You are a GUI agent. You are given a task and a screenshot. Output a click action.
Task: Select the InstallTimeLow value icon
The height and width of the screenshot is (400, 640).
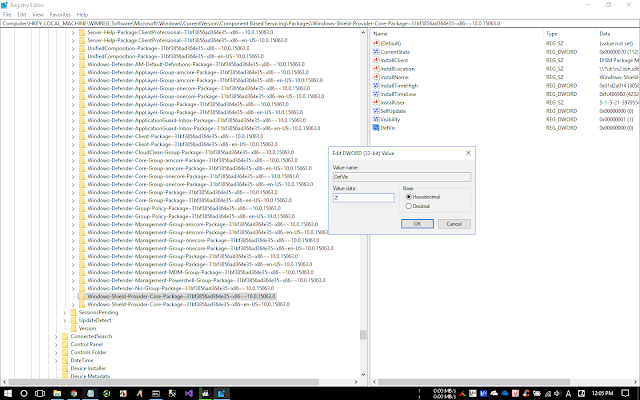pos(376,94)
